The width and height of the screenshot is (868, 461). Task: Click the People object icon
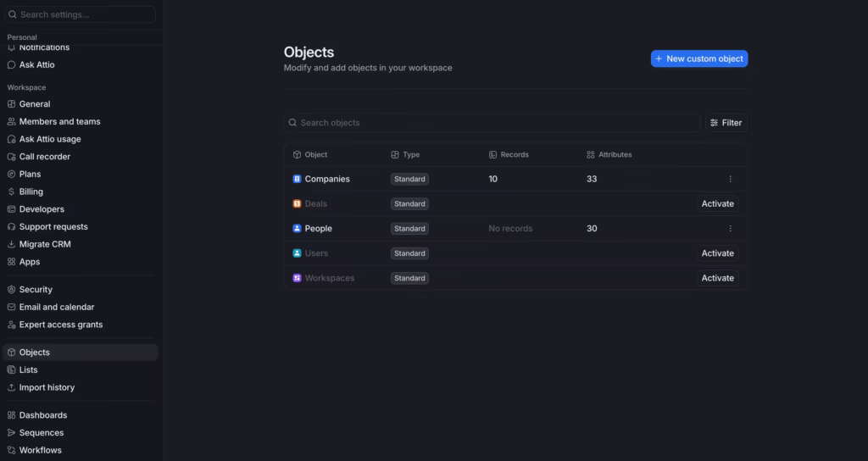(x=297, y=229)
